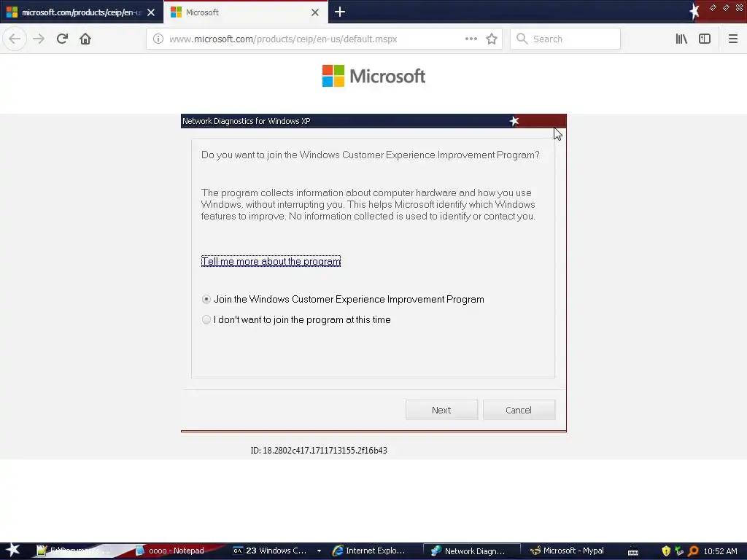Close the microsoft.com/products/ceip tab

pyautogui.click(x=151, y=12)
